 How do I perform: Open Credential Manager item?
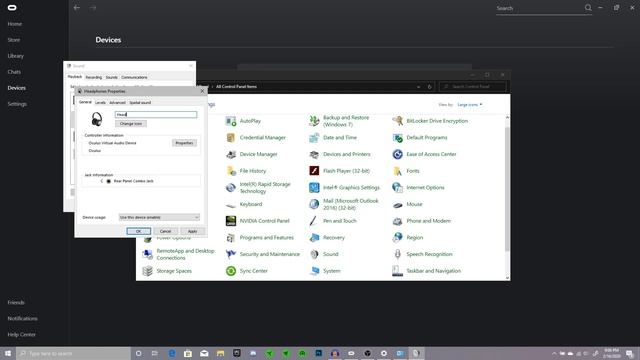click(x=256, y=138)
